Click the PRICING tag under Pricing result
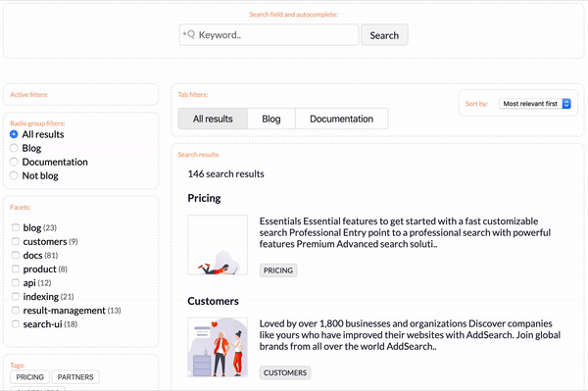Screen dimensions: 588x391 pos(278,270)
